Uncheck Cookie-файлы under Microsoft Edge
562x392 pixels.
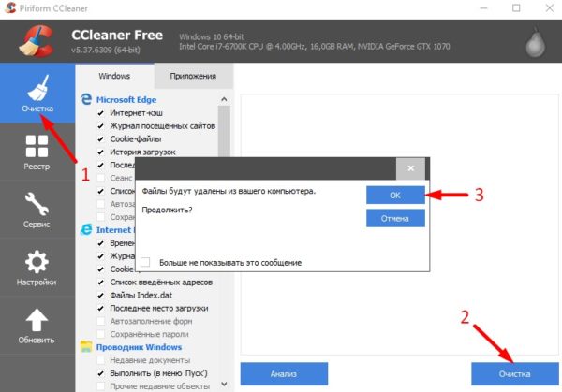coord(101,138)
